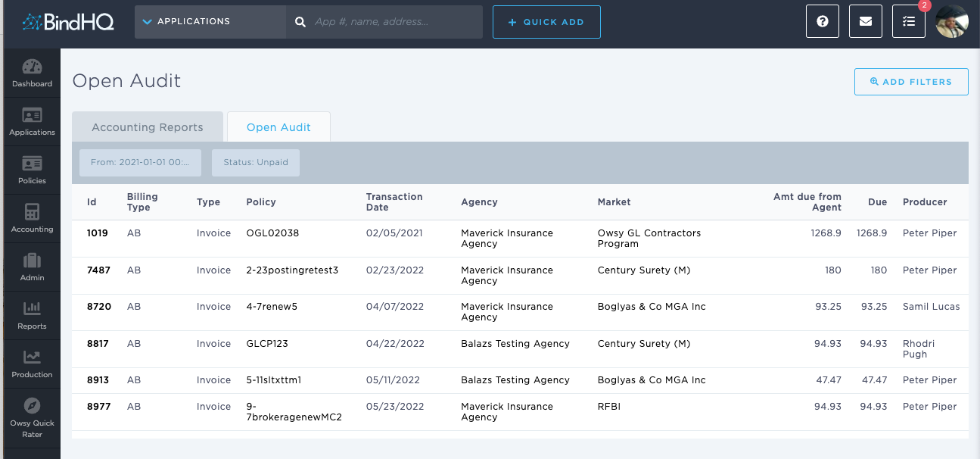Click Balazs Testing Agency in row 8817
This screenshot has height=459, width=980.
coord(515,344)
